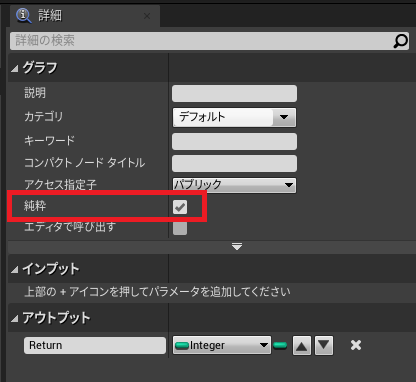Collapse the インプット section
416x382 pixels.
14,270
